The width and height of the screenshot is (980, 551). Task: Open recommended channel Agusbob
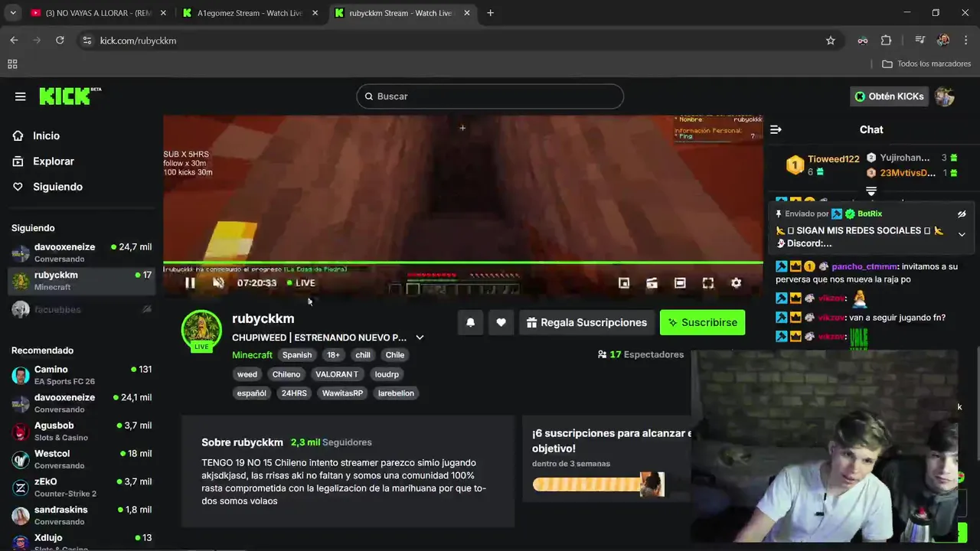coord(81,431)
